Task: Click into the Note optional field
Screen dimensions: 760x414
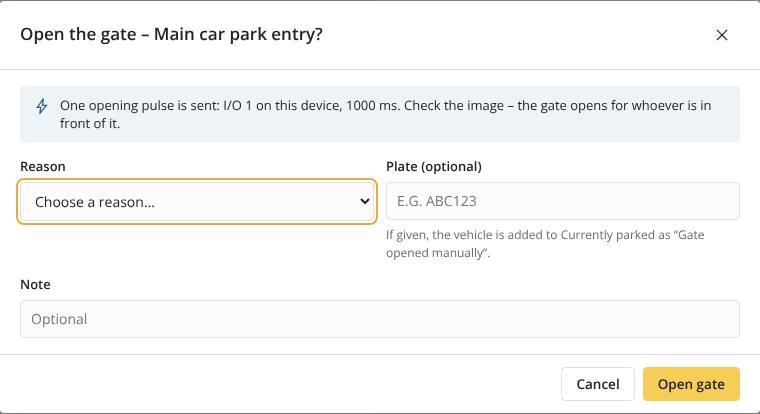Action: click(x=380, y=319)
